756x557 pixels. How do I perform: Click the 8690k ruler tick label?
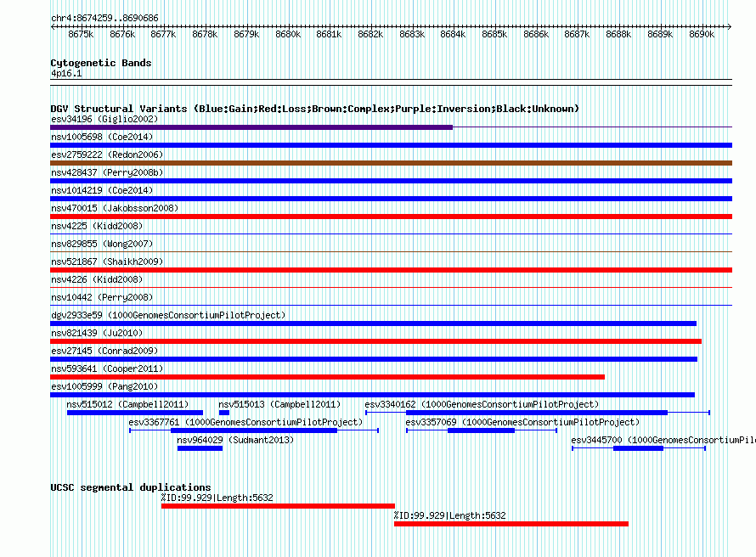[x=702, y=34]
